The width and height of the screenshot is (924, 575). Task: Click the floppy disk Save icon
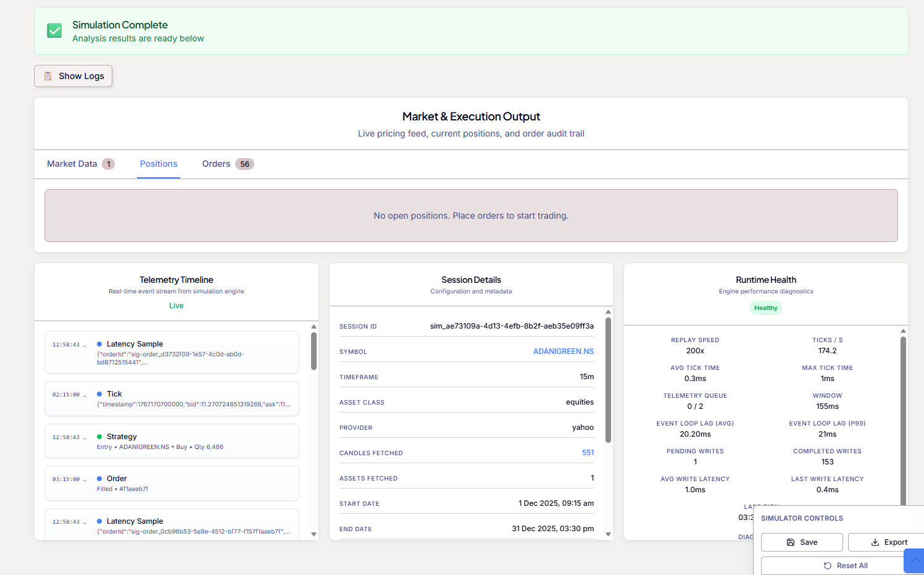click(791, 542)
